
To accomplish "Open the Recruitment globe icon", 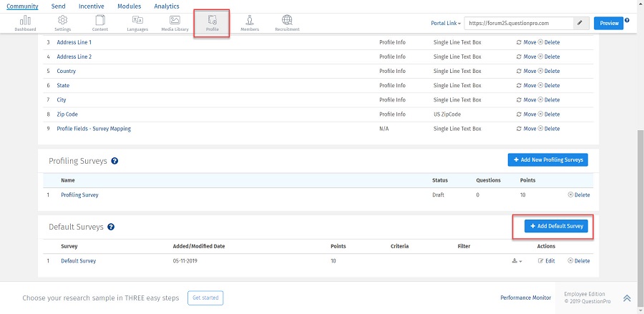I will click(287, 23).
